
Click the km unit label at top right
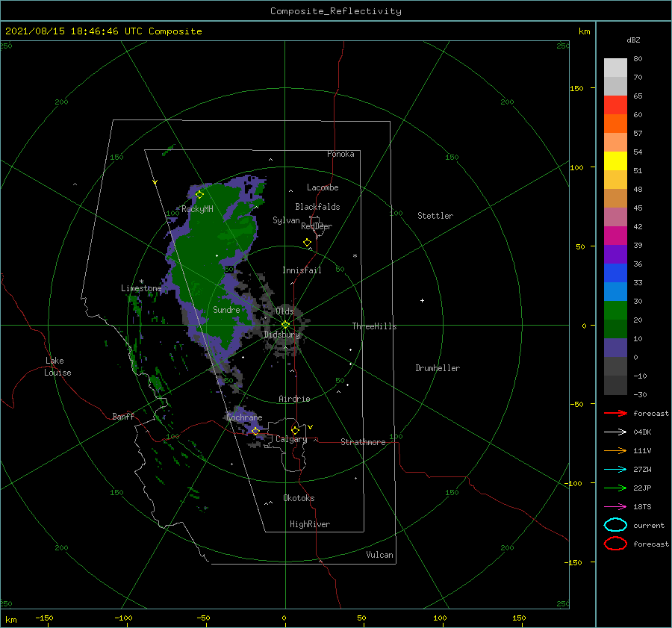(584, 31)
